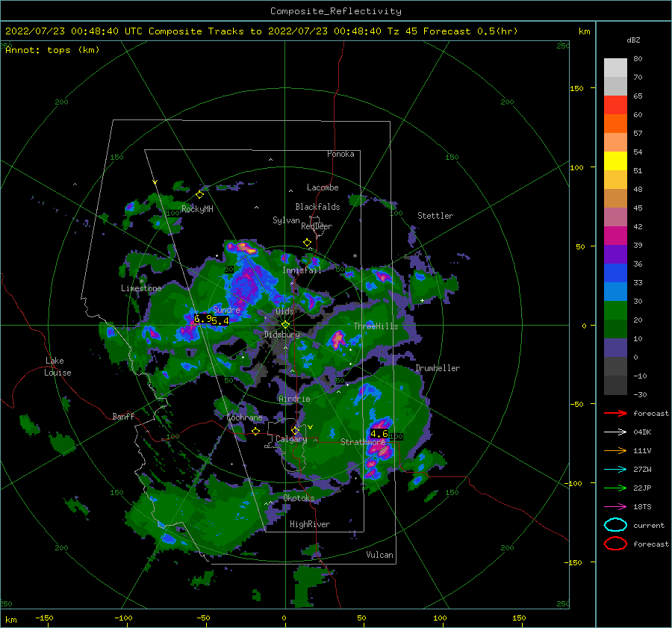This screenshot has height=628, width=672.
Task: Select the orange 57-60 dBZ swatch
Action: pyautogui.click(x=615, y=124)
